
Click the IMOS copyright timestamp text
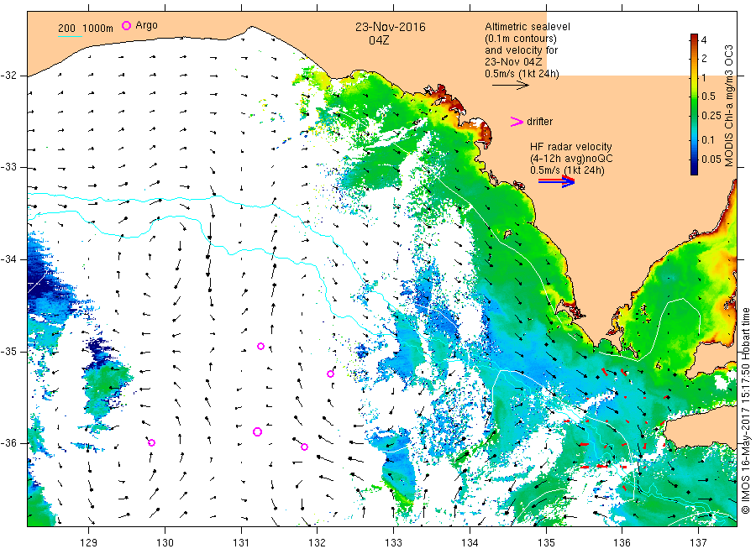[x=746, y=410]
